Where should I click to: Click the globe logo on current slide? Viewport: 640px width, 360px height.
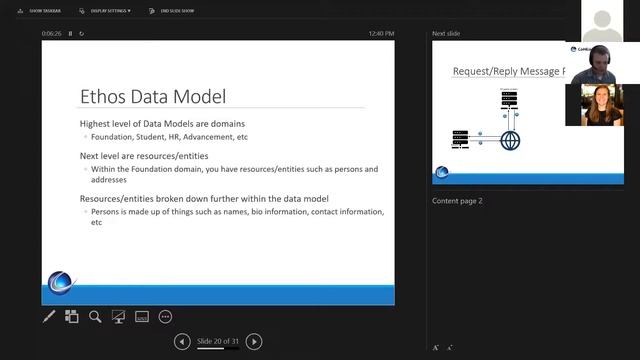(60, 282)
